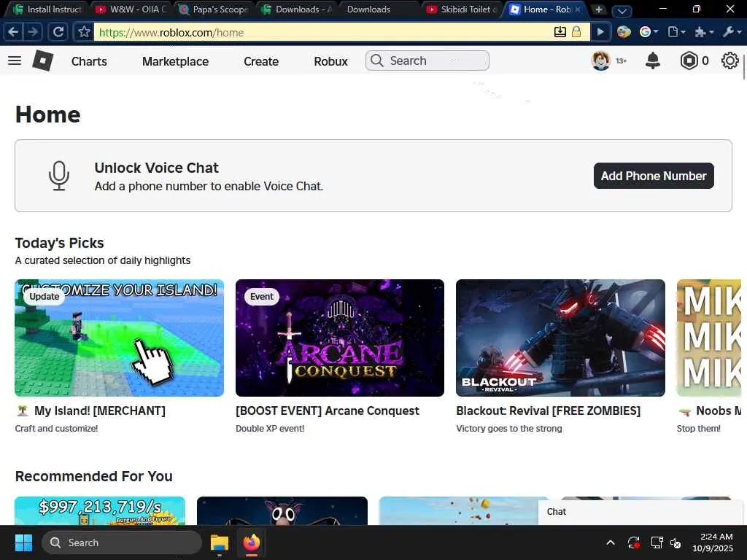Open the Customize Your Island thumbnail
The height and width of the screenshot is (560, 747).
(x=119, y=338)
